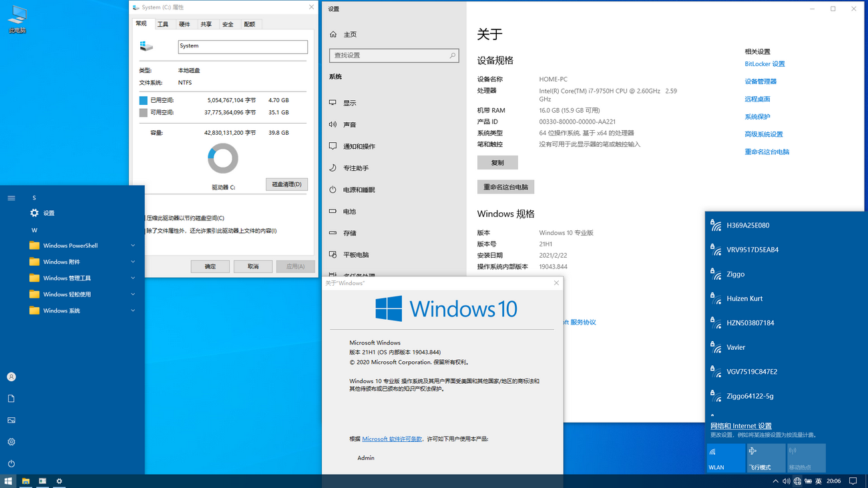Click the 查找设置 search field
Image resolution: width=868 pixels, height=488 pixels.
(x=394, y=55)
